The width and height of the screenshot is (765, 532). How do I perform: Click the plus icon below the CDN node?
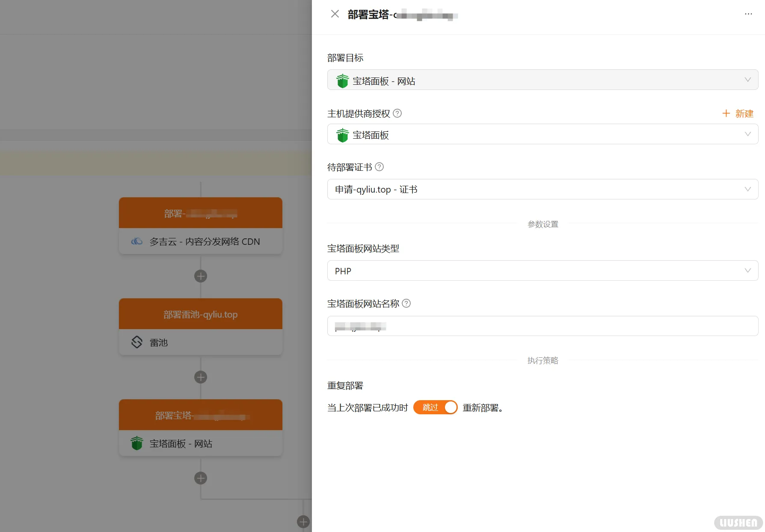[x=200, y=276]
